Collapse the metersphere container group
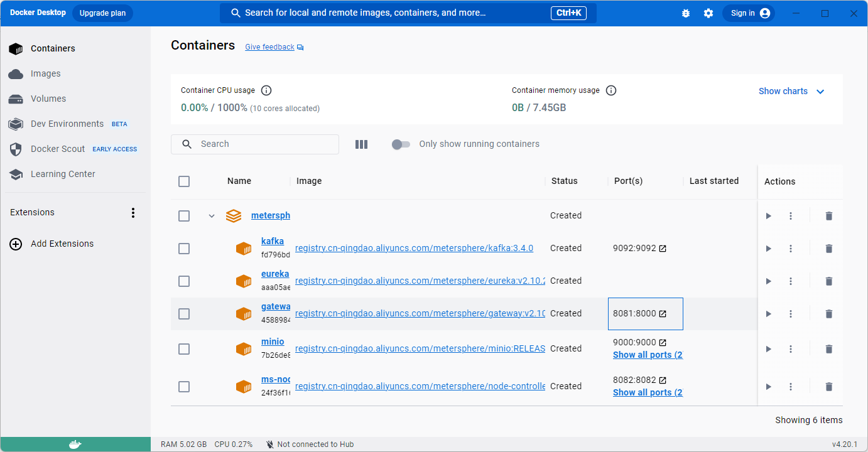The width and height of the screenshot is (868, 452). (212, 215)
